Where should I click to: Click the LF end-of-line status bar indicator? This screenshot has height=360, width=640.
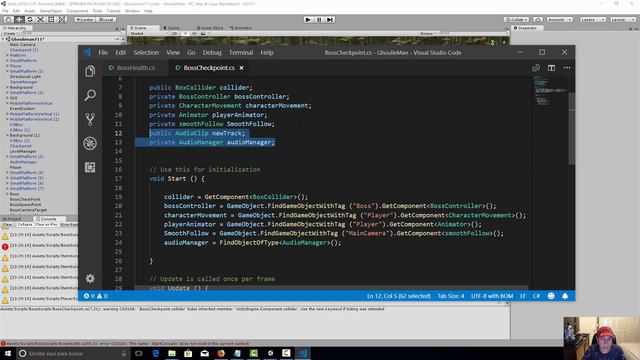[523, 296]
